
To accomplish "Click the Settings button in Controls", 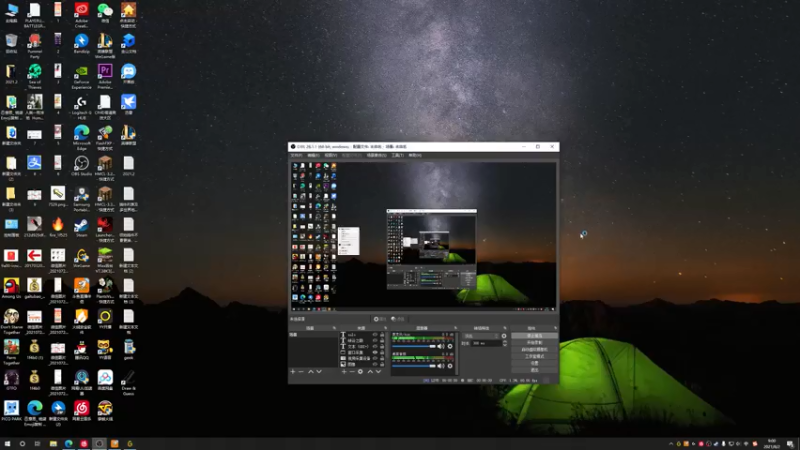I will pos(535,363).
